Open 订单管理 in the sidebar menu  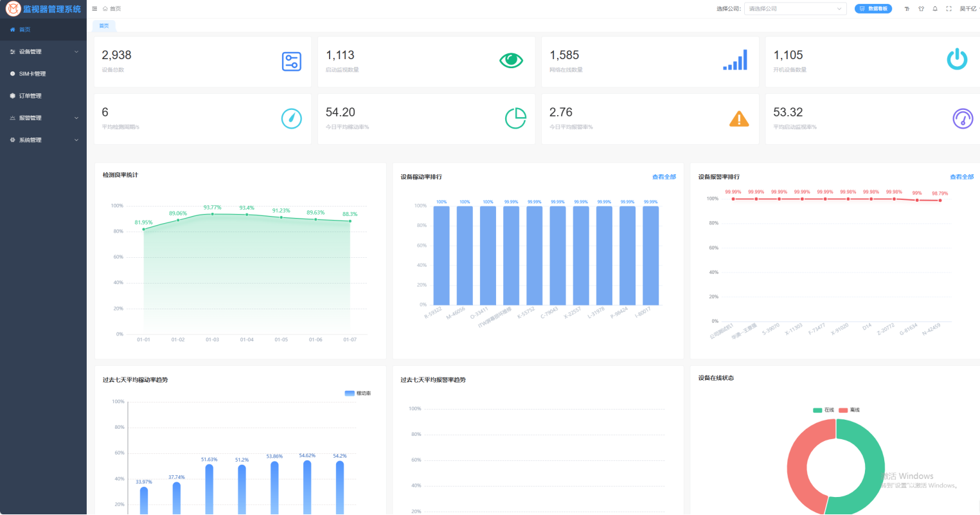click(43, 96)
